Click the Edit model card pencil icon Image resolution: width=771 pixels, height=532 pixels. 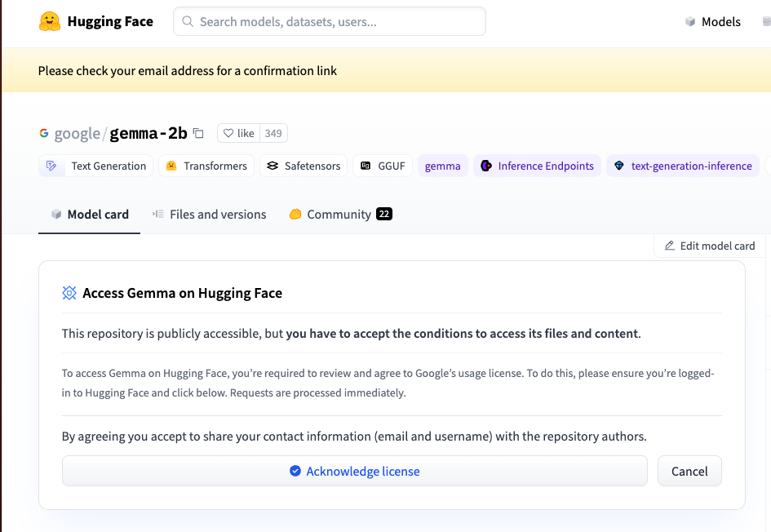pos(670,246)
